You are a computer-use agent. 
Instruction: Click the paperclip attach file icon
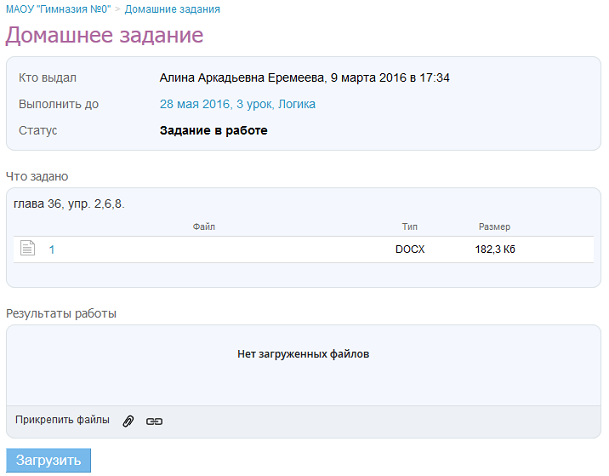[x=128, y=421]
